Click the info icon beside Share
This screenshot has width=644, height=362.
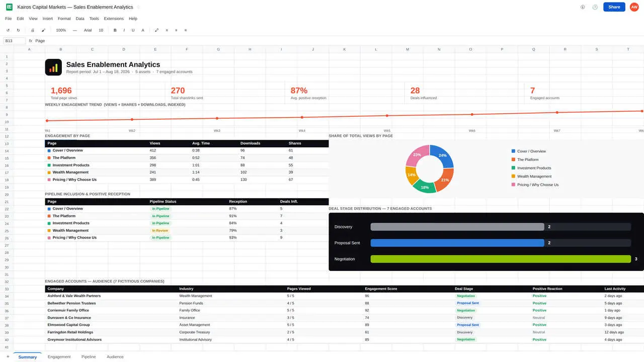pos(583,7)
